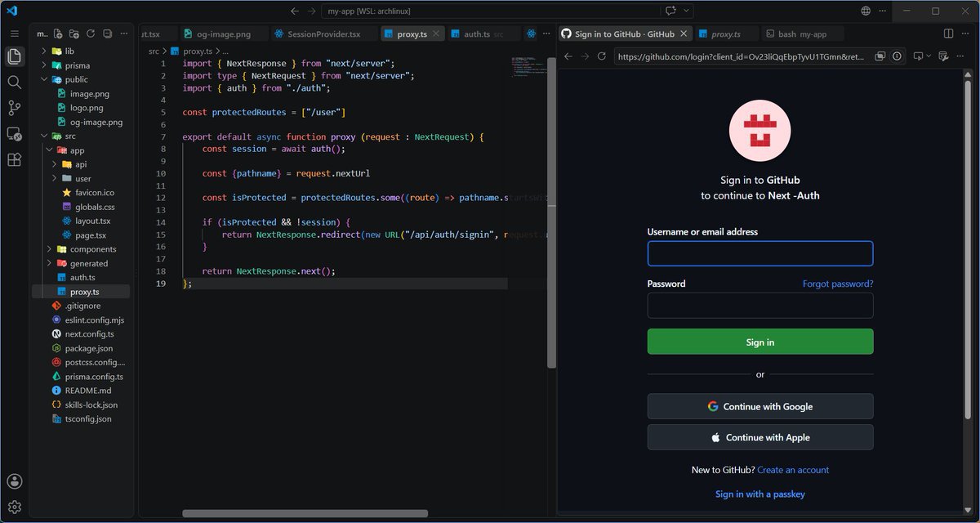Click Sign in with a passkey

click(x=760, y=494)
